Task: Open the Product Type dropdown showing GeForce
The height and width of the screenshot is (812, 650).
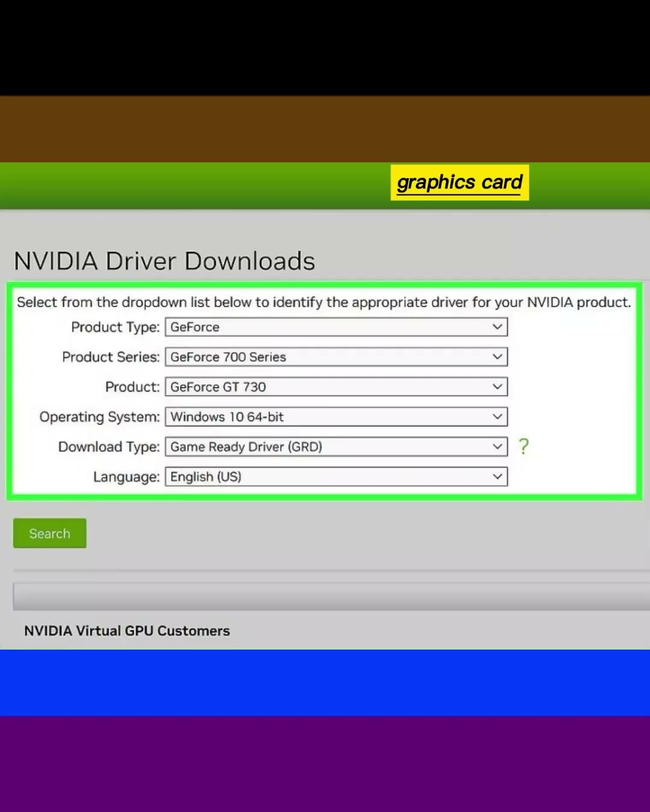Action: pos(336,327)
